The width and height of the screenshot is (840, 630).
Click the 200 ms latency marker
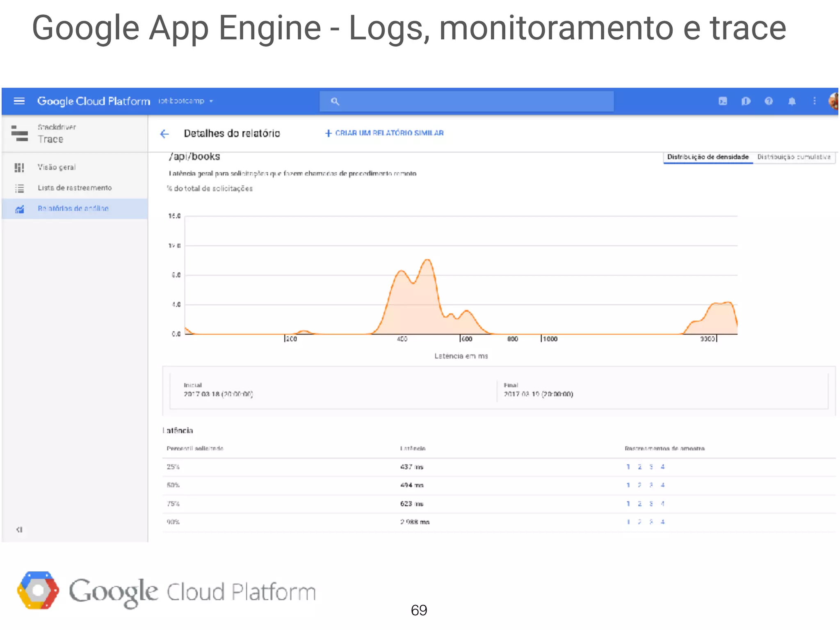tap(290, 339)
